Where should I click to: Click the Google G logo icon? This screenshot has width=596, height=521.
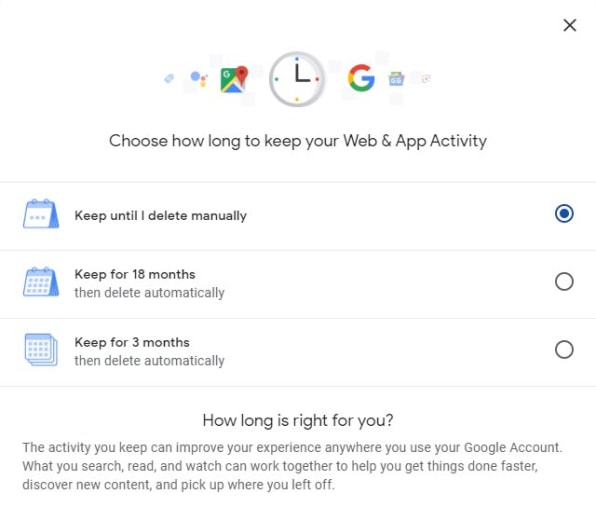[x=361, y=78]
